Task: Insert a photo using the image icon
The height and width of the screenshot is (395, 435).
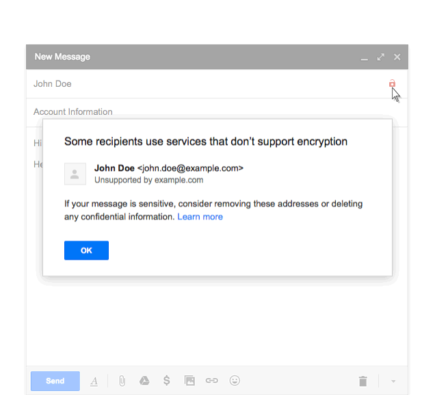Action: (189, 380)
